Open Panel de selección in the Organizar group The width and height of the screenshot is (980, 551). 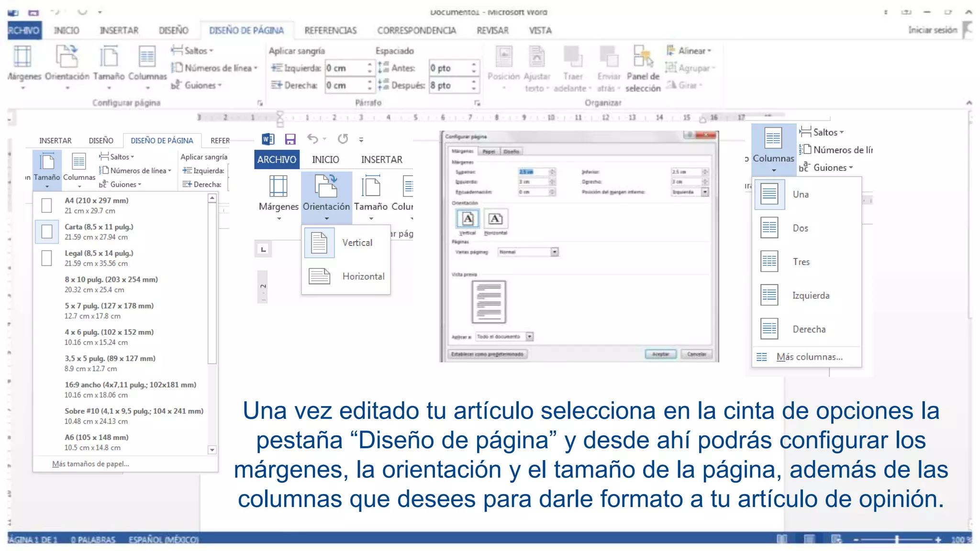(x=643, y=68)
